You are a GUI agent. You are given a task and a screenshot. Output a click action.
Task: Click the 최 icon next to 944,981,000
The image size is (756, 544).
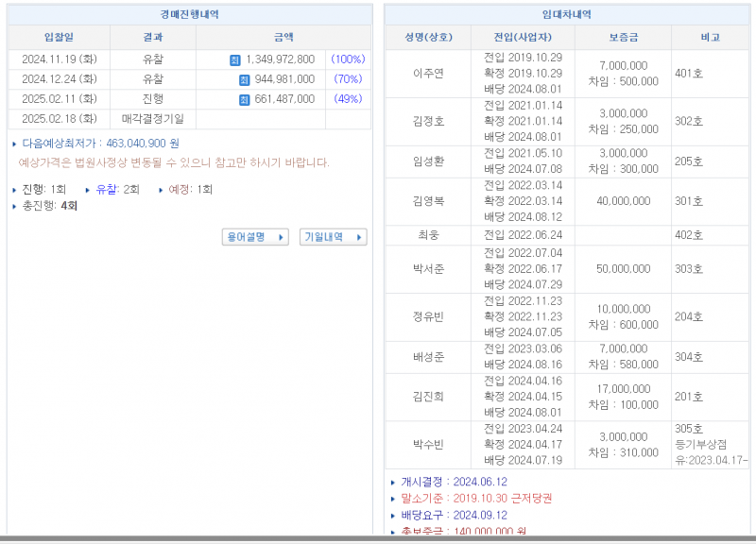pyautogui.click(x=243, y=79)
